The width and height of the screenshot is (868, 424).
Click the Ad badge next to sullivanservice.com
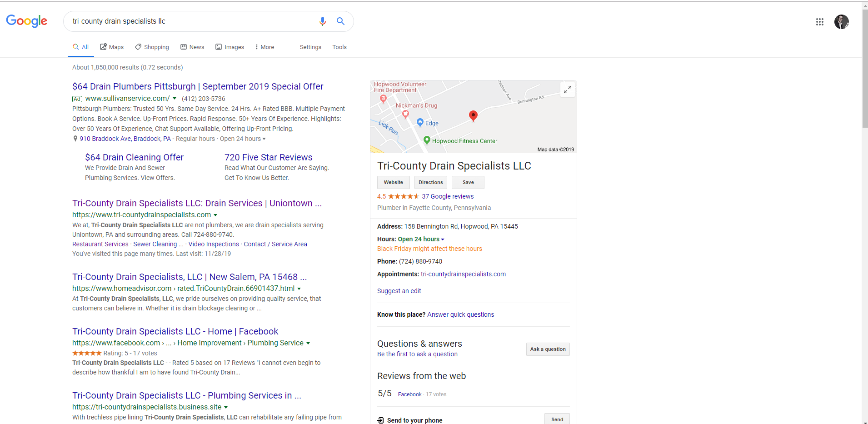click(77, 99)
